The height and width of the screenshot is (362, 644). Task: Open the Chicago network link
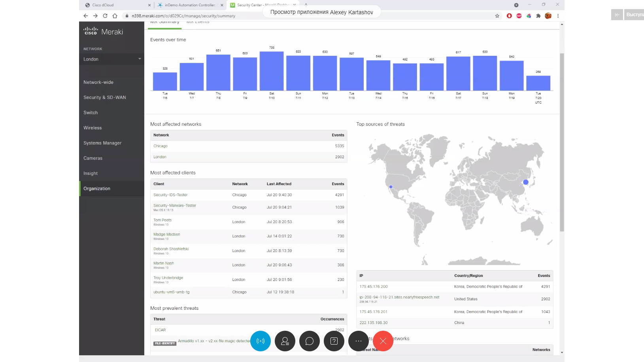coord(161,146)
